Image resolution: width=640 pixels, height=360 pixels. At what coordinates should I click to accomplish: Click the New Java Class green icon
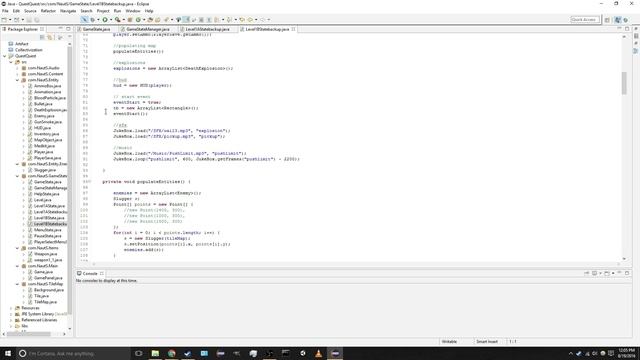click(138, 20)
